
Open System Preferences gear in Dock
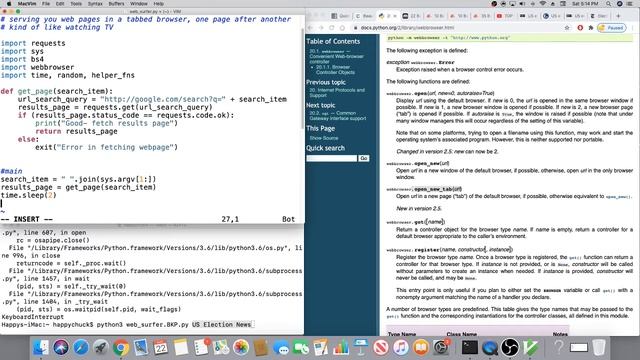[x=441, y=348]
